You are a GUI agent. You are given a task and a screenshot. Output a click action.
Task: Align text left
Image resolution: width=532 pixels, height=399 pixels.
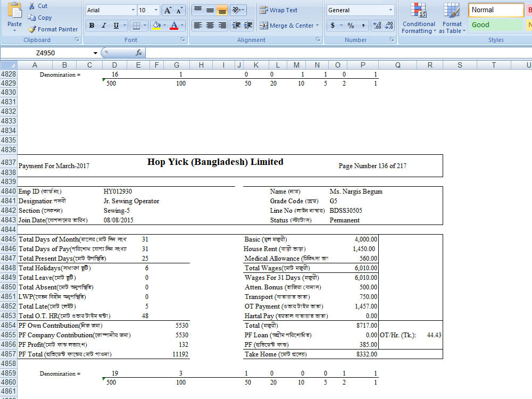[x=198, y=26]
